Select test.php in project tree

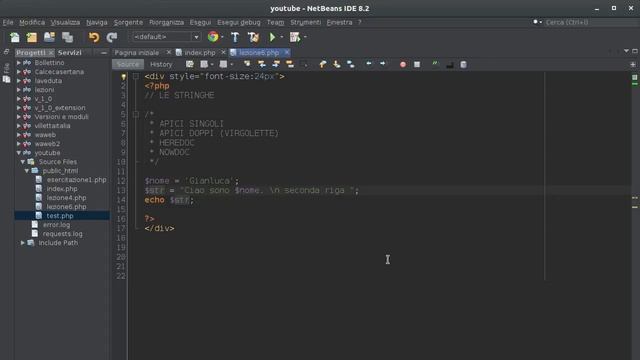pyautogui.click(x=60, y=216)
